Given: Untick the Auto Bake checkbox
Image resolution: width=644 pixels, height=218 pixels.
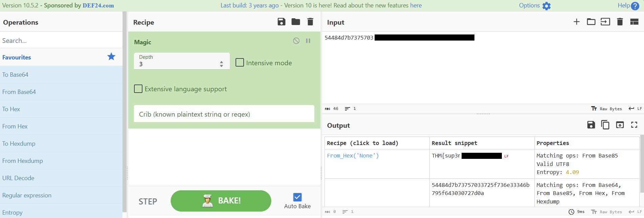Looking at the screenshot, I should pyautogui.click(x=297, y=197).
